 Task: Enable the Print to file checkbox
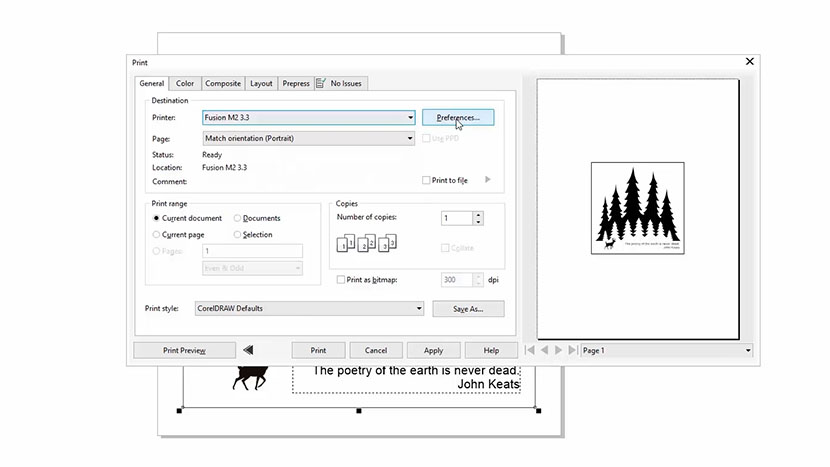click(427, 180)
